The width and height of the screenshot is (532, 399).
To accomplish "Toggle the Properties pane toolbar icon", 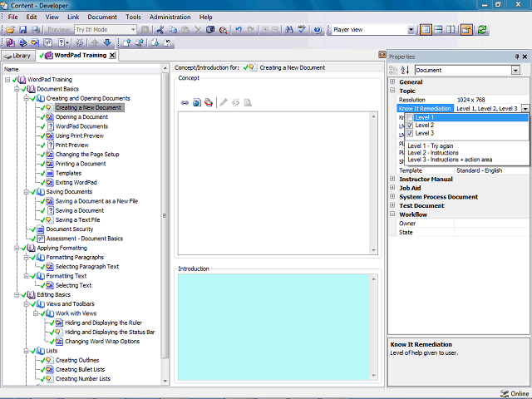I will click(x=466, y=30).
